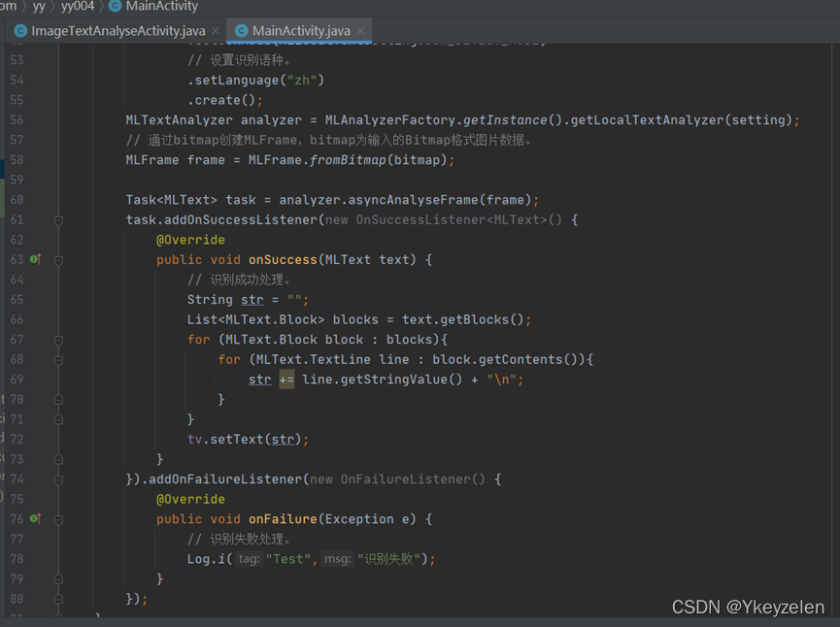Click the override gutter icon on line 76

35,518
